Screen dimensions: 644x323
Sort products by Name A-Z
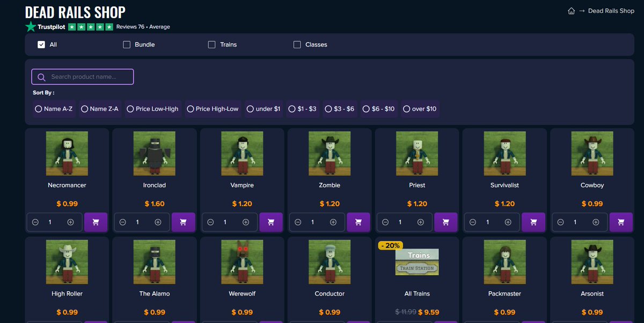54,109
